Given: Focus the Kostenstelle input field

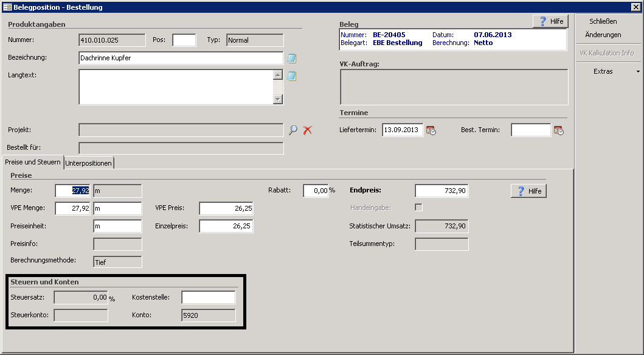Looking at the screenshot, I should tap(209, 297).
